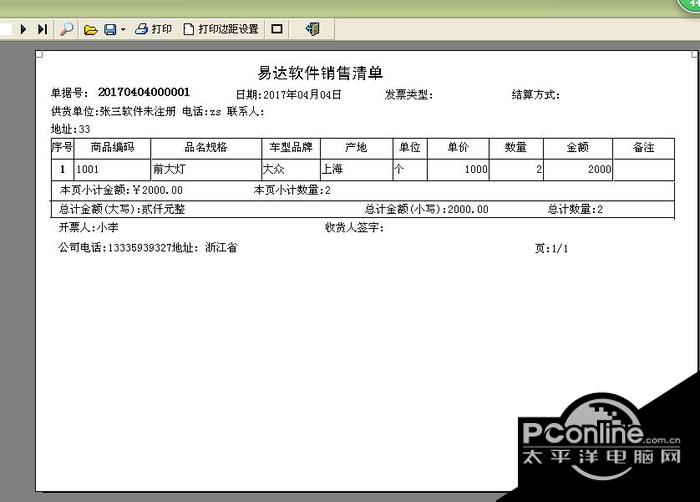700x502 pixels.
Task: Open a report file with the folder icon
Action: click(x=91, y=30)
